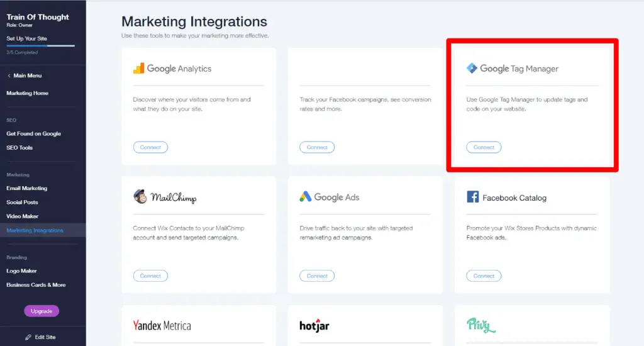This screenshot has height=346, width=644.
Task: Click the '3/5 Completed' status text
Action: 22,53
